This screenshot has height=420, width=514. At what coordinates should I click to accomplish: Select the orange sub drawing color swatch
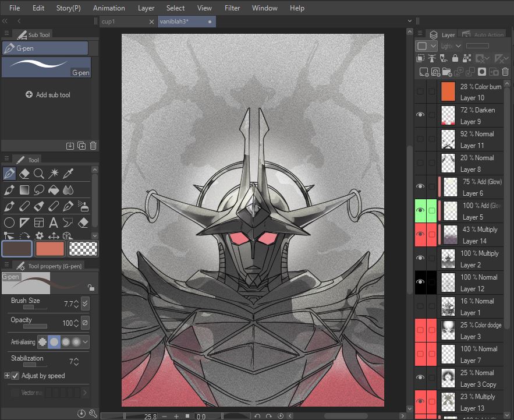pos(50,249)
